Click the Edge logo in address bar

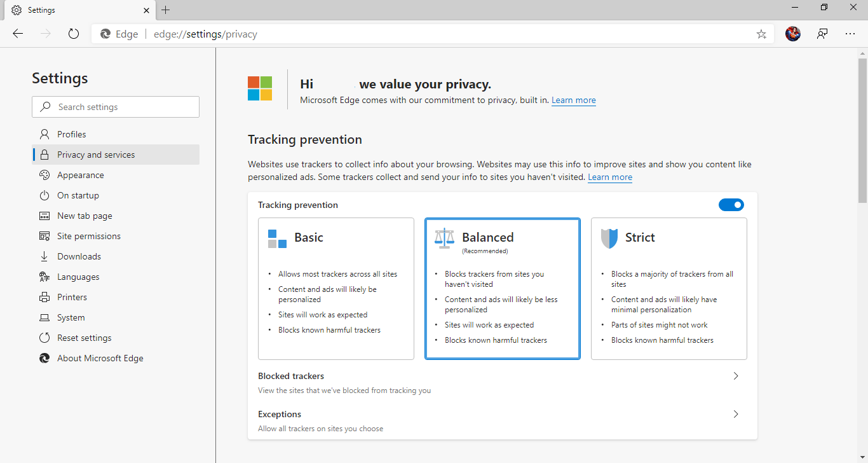pyautogui.click(x=105, y=34)
